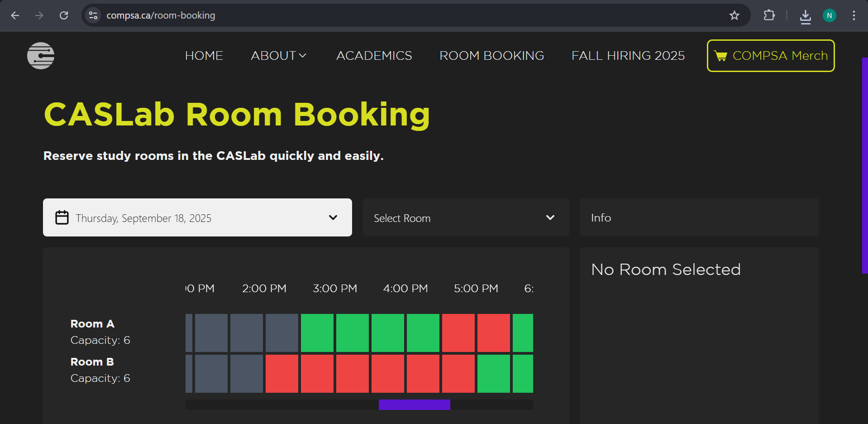Click the COMPSA Merch button

click(x=770, y=56)
